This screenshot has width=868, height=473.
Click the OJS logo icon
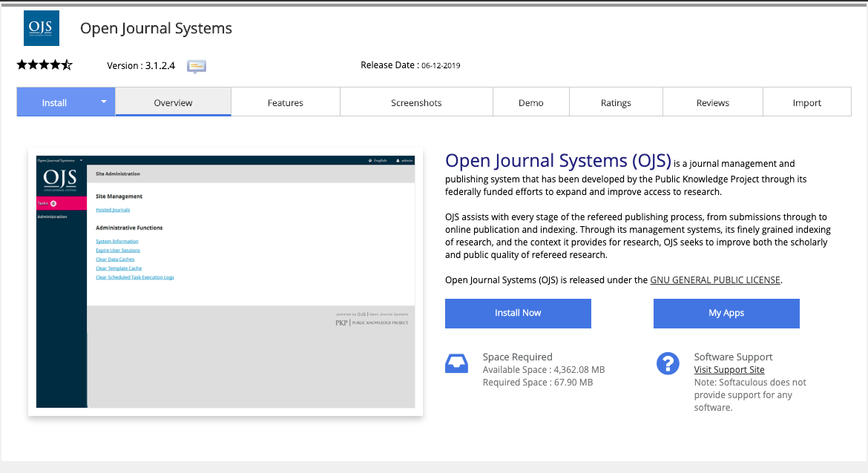click(42, 28)
